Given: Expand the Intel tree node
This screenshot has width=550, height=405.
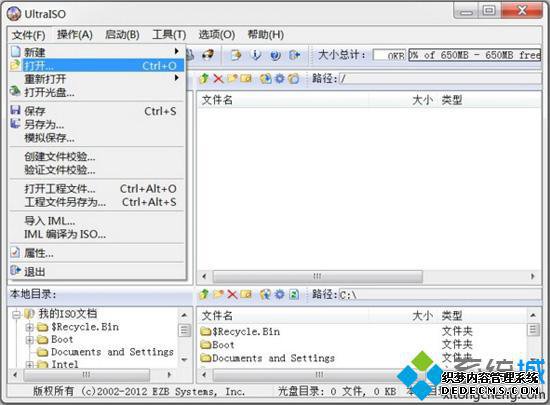Looking at the screenshot, I should tap(30, 365).
